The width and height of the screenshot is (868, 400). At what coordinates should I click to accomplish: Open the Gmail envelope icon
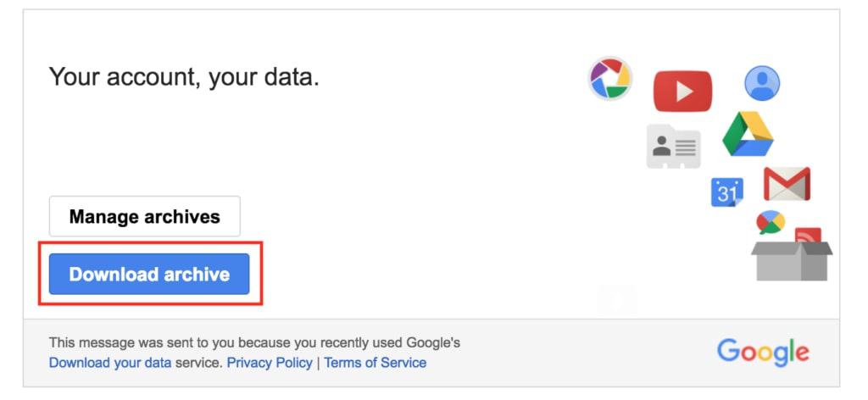click(787, 184)
